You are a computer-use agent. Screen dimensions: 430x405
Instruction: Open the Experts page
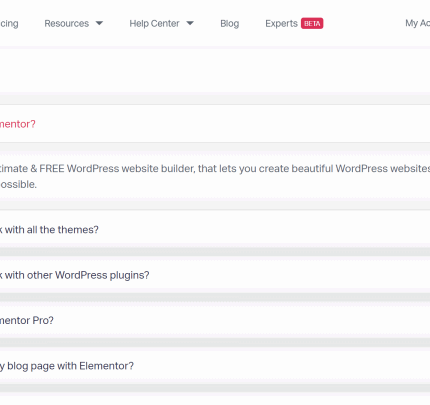281,23
